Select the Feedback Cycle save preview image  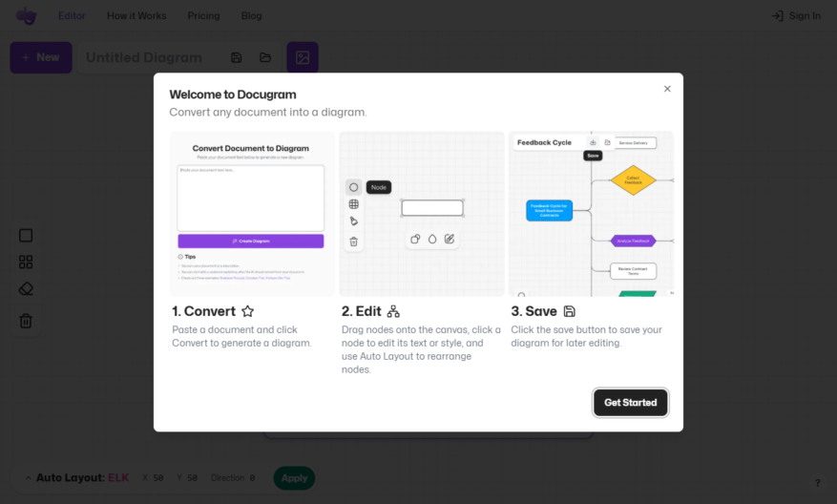[x=592, y=214]
